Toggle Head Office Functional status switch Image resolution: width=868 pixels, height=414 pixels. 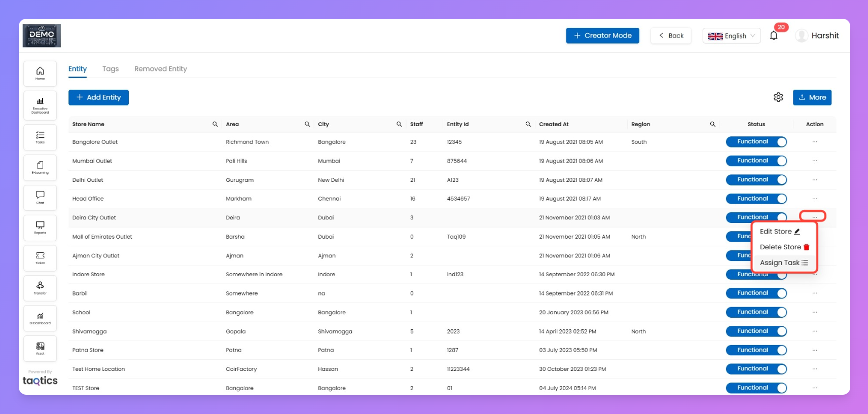coord(756,199)
